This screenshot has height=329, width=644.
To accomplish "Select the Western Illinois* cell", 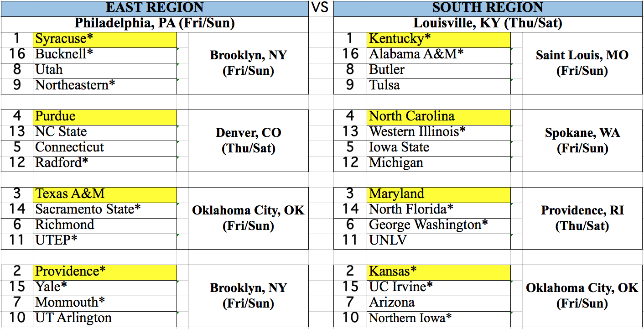I will [x=439, y=133].
